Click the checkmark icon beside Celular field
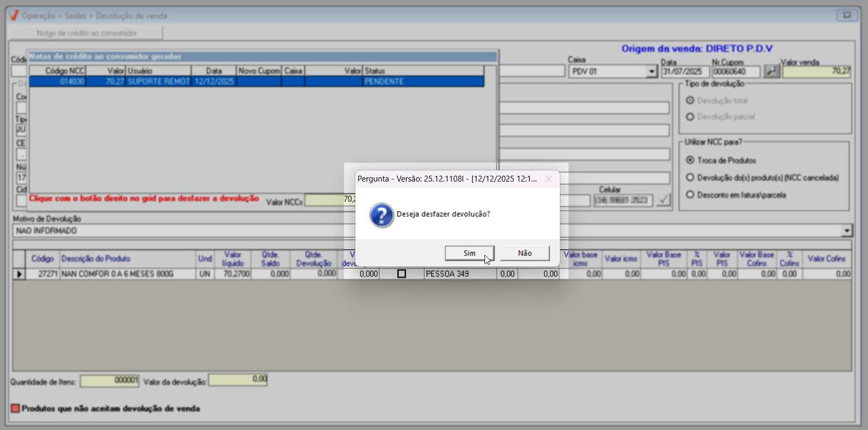This screenshot has width=868, height=430. pyautogui.click(x=663, y=200)
